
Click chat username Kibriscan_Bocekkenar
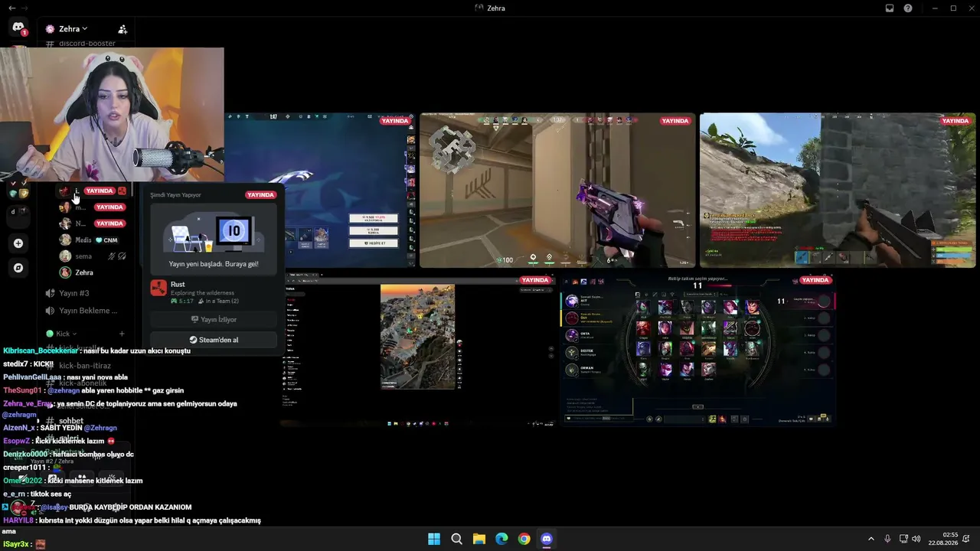(40, 350)
